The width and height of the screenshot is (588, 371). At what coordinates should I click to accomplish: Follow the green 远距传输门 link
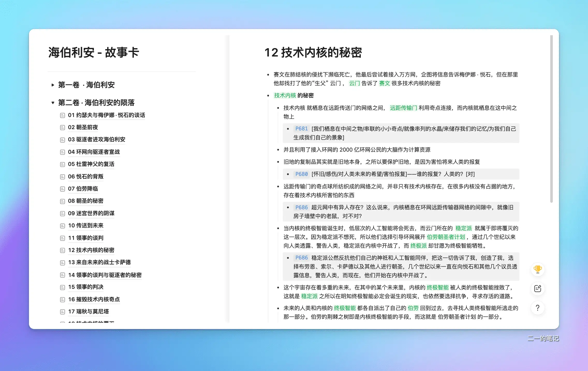coord(403,108)
